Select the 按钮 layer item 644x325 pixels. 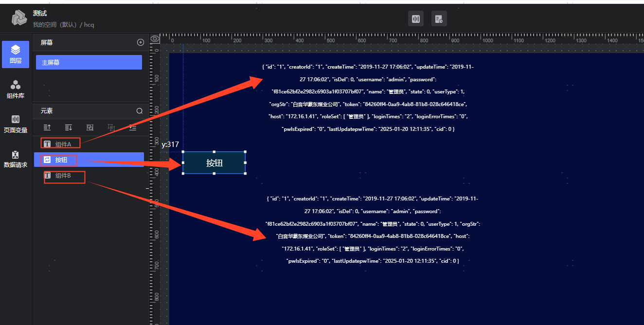coord(61,160)
